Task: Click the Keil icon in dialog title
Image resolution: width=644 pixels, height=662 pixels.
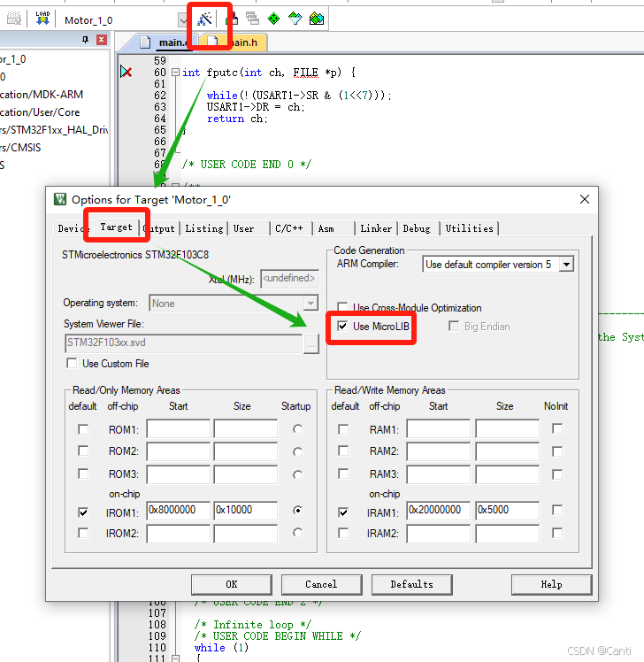Action: click(x=60, y=199)
